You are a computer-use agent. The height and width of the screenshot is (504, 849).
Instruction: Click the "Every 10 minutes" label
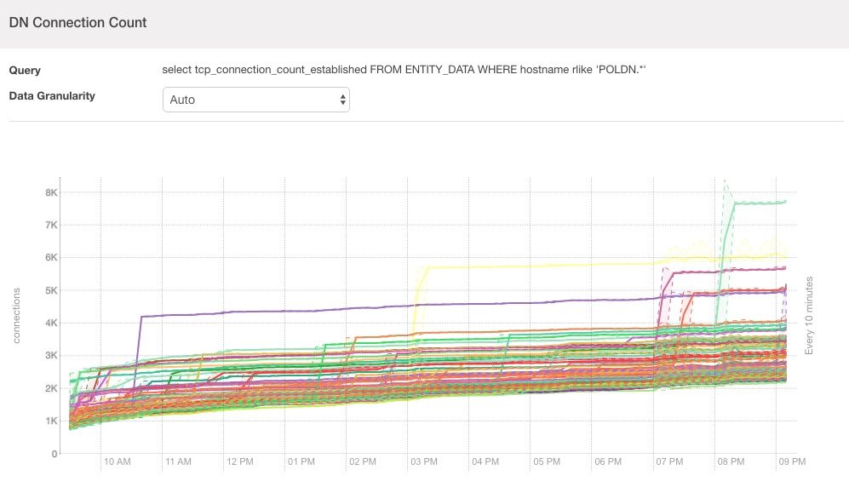point(810,306)
